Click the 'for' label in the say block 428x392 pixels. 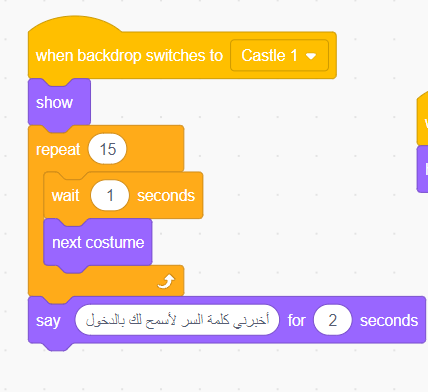coord(296,320)
